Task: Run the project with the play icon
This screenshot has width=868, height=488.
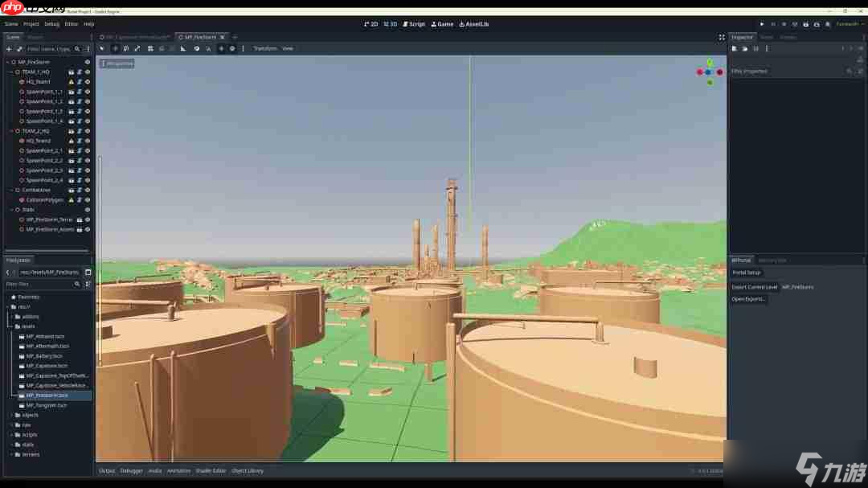Action: click(x=762, y=24)
